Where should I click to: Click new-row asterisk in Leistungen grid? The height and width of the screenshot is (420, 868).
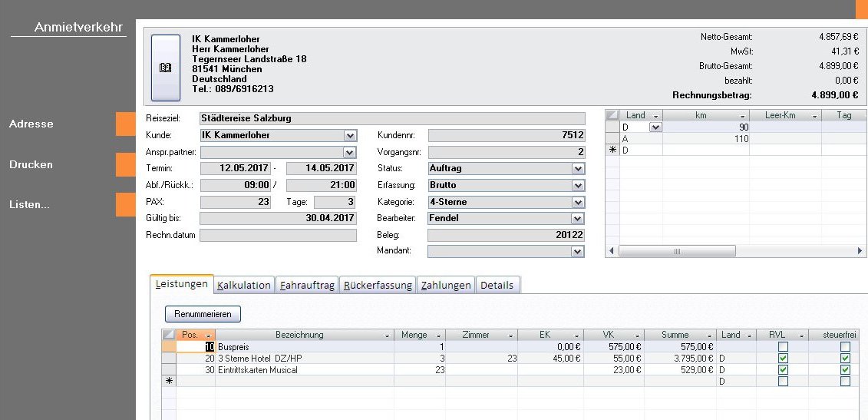[169, 382]
